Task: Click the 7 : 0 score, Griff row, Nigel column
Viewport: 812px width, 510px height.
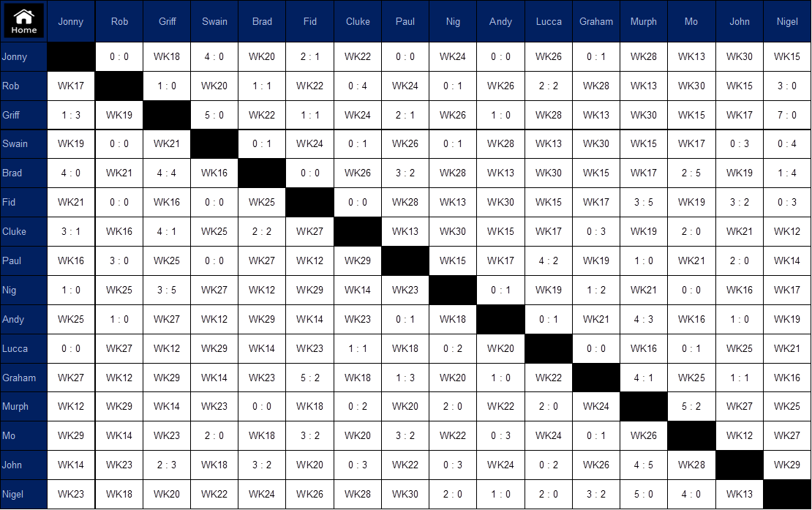Action: [787, 115]
